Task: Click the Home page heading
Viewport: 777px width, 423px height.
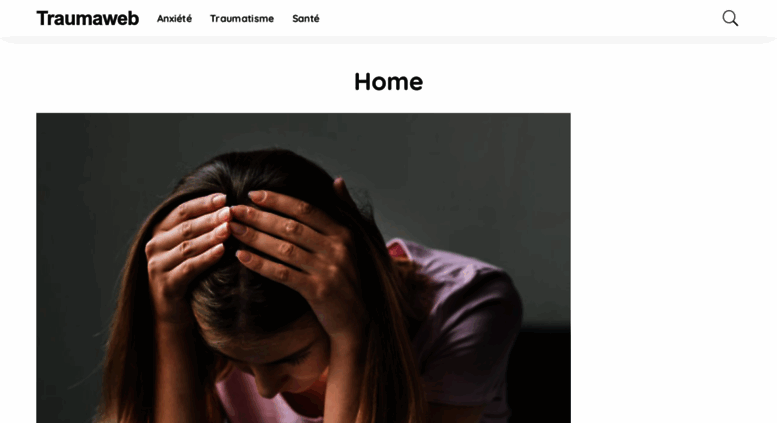Action: [x=388, y=82]
